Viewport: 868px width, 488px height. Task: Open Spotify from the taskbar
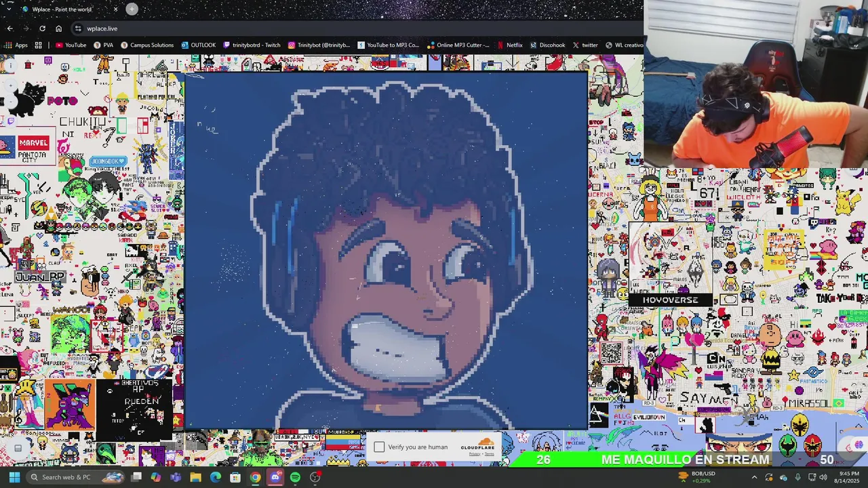[x=295, y=477]
